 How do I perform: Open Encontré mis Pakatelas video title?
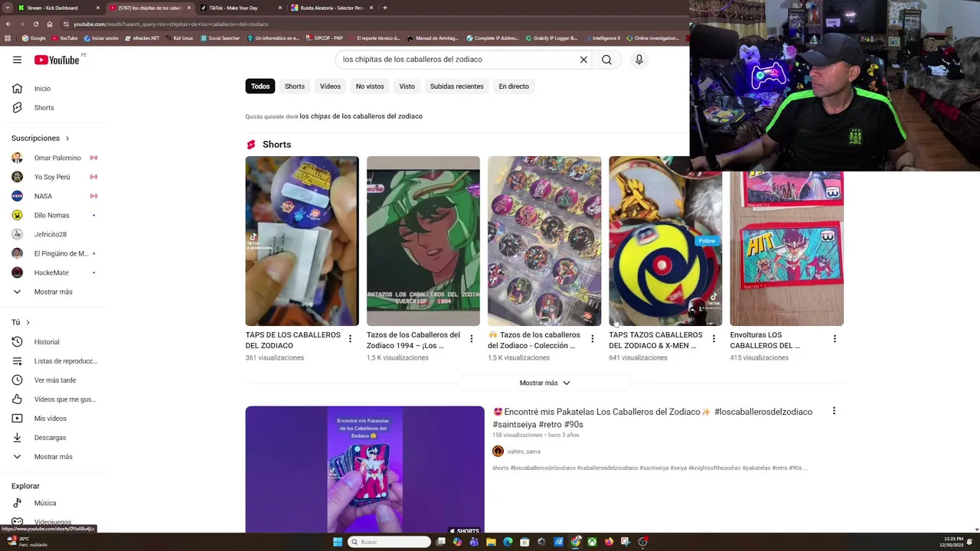point(652,418)
